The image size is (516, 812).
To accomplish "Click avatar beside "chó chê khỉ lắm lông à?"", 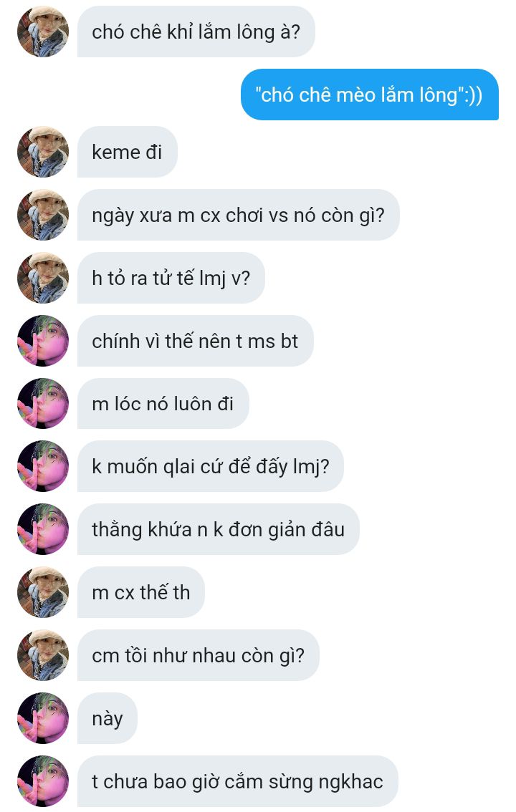I will (x=43, y=32).
